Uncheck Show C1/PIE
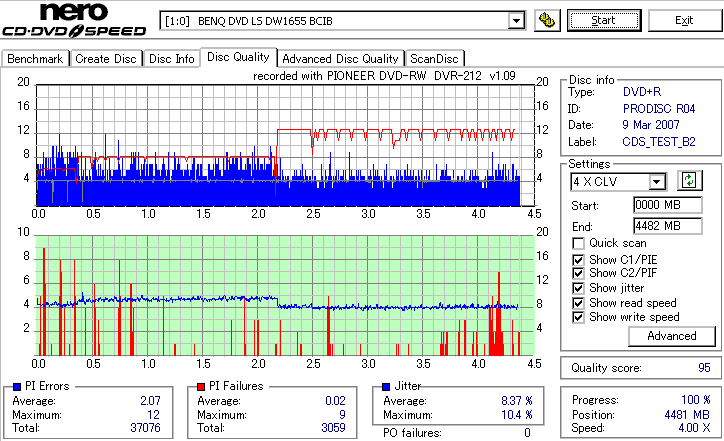This screenshot has height=441, width=724. [x=578, y=260]
